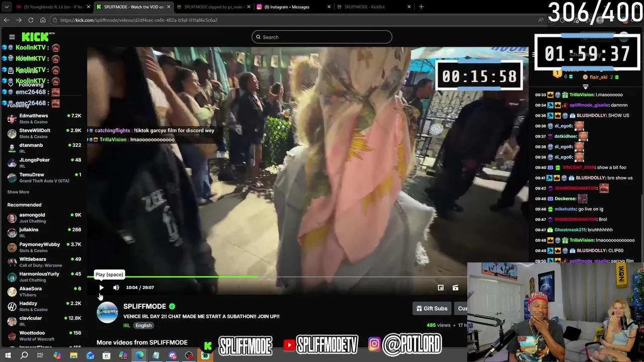The image size is (644, 362).
Task: Open the Kick hamburger sidebar menu
Action: [12, 37]
